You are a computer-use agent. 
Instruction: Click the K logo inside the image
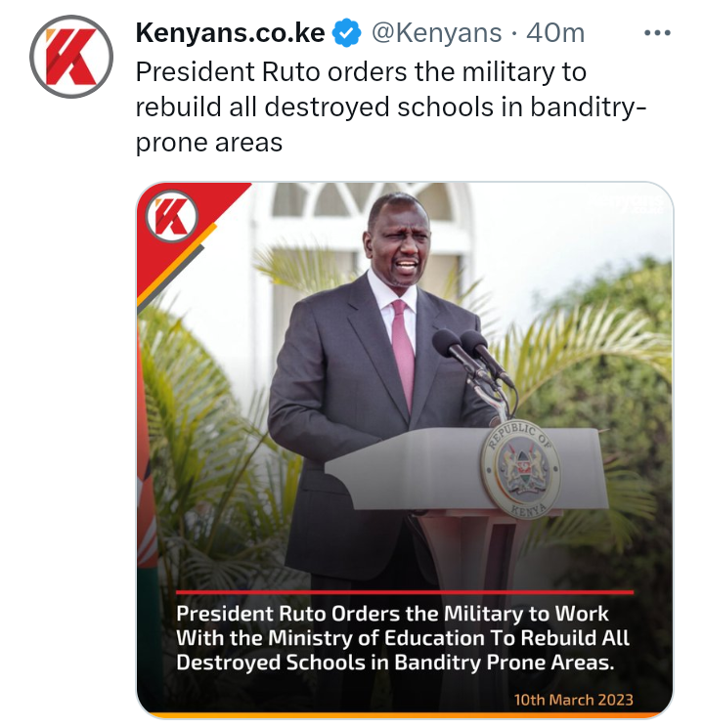tap(172, 216)
